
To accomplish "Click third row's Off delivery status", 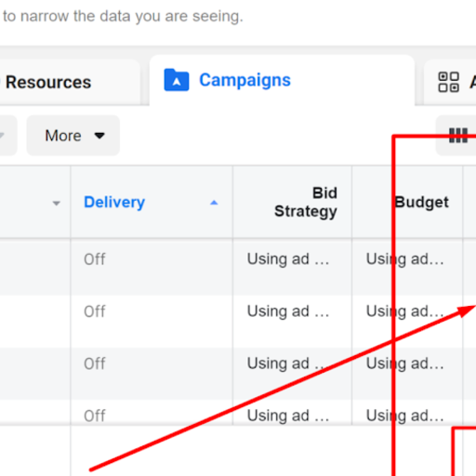I will (x=95, y=364).
